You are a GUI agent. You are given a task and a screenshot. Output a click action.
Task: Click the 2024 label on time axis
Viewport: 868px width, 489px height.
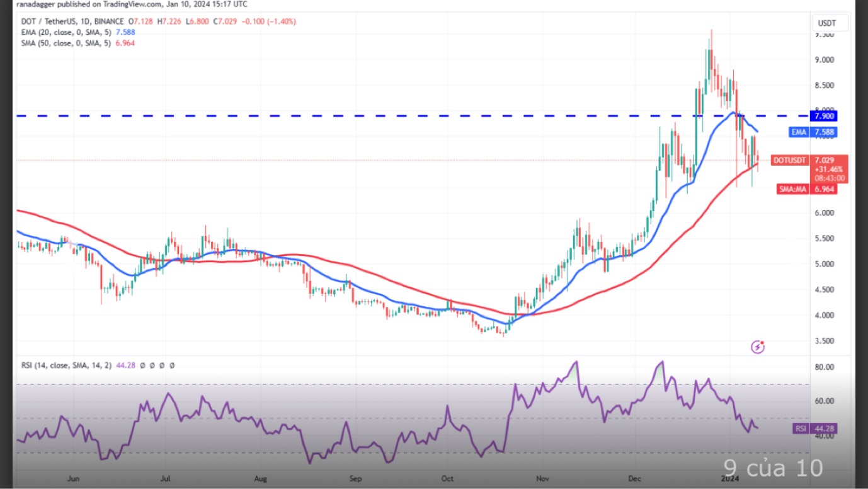pyautogui.click(x=729, y=479)
